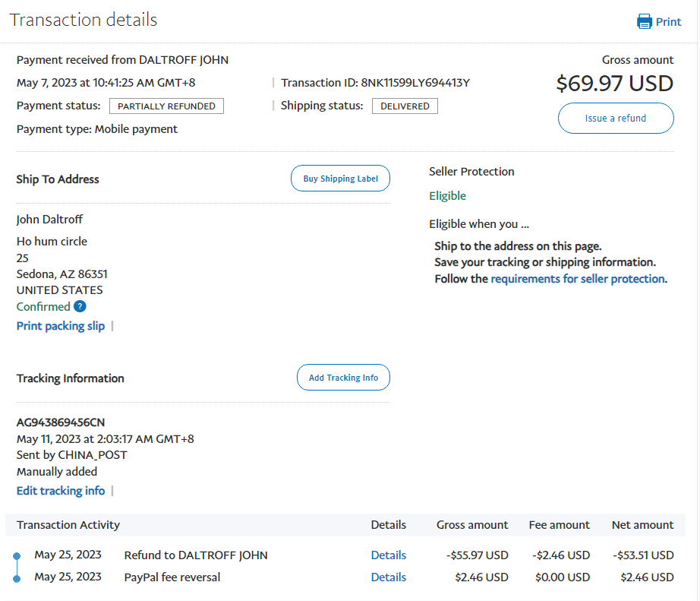This screenshot has height=601, width=700.
Task: Click the Buy Shipping Label button
Action: pyautogui.click(x=340, y=179)
